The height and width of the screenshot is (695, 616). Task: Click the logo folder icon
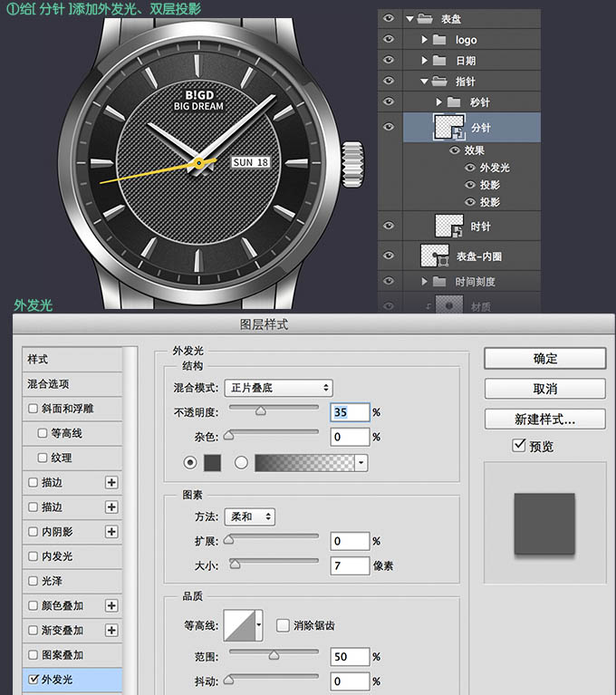pos(439,40)
